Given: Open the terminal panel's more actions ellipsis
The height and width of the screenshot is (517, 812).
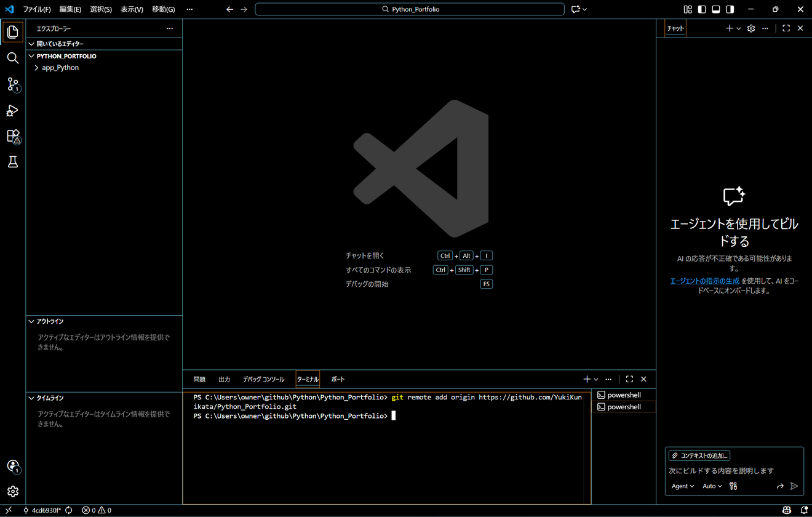Looking at the screenshot, I should coord(608,379).
